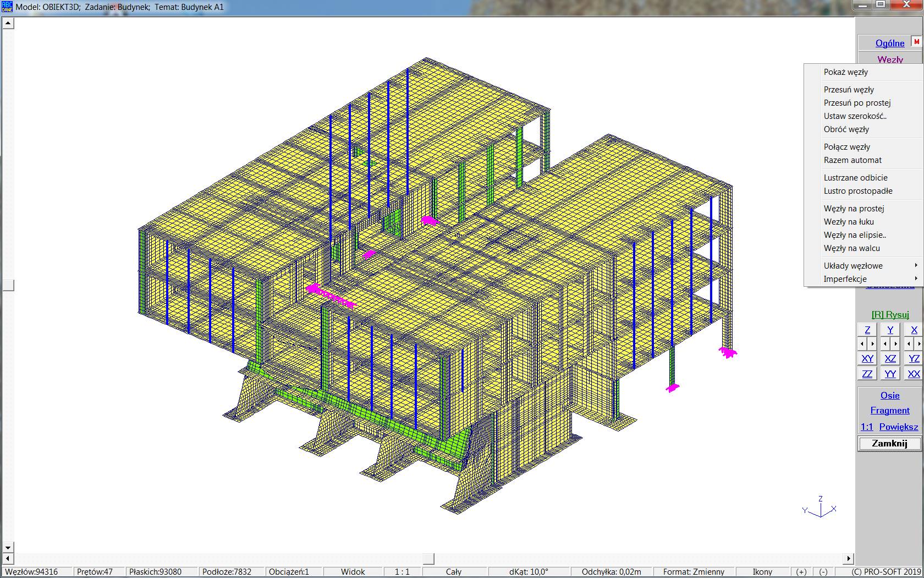
Task: Click the Z axis view button
Action: (867, 330)
